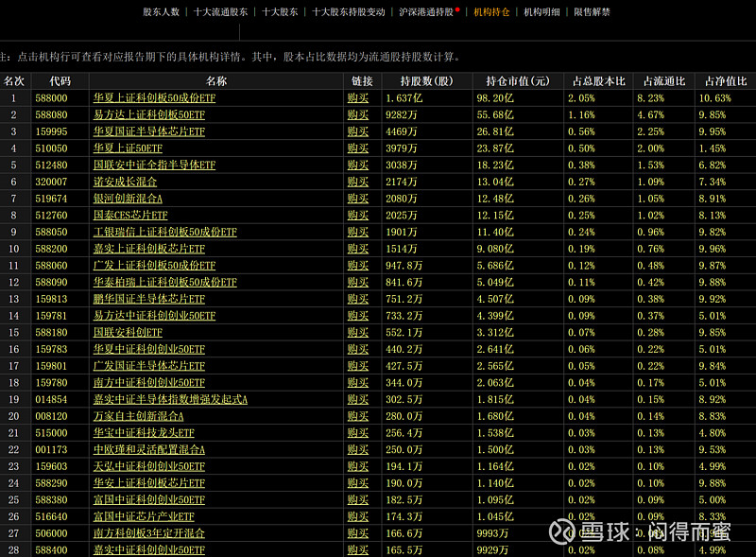756x557 pixels.
Task: Switch to the 十大流通股东 tab
Action: click(220, 12)
